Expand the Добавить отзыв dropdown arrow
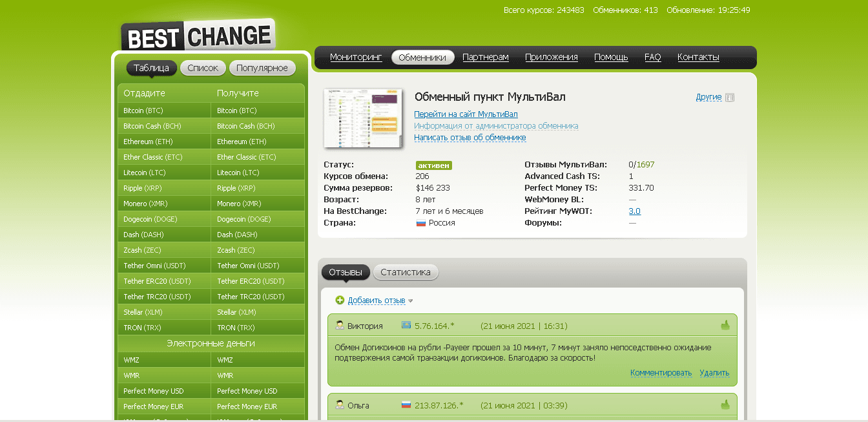 tap(411, 301)
